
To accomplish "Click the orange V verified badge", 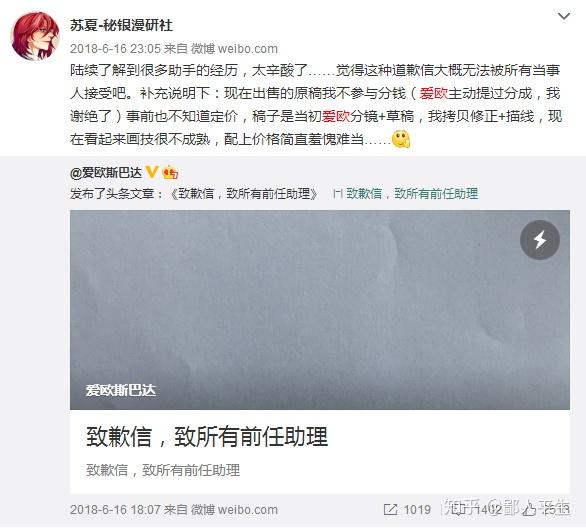I will tap(151, 172).
